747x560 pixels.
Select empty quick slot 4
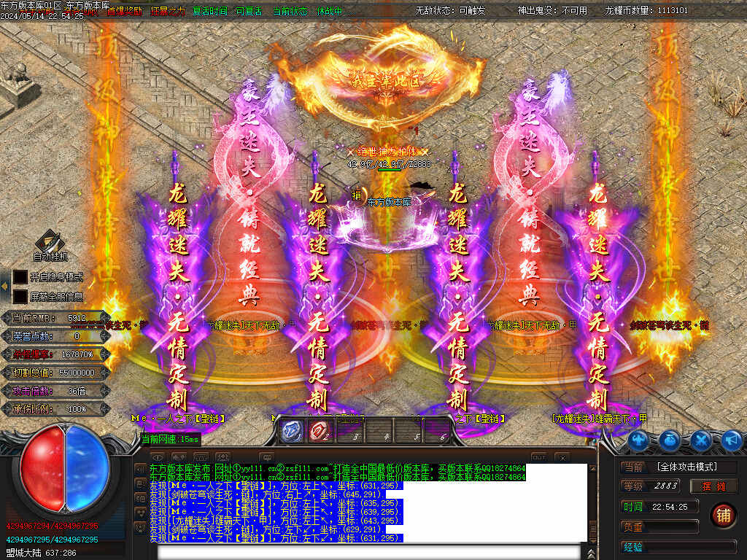click(379, 432)
